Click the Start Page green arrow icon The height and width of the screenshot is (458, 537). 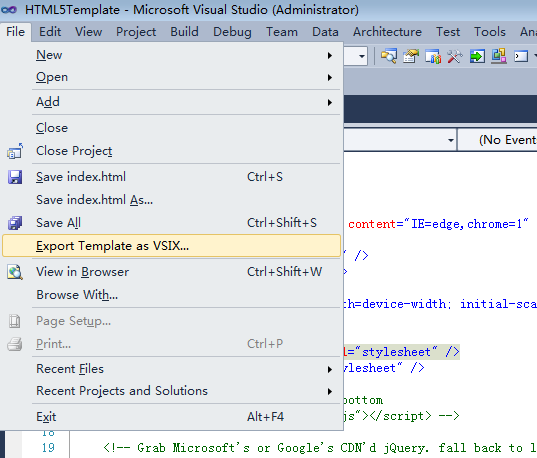click(477, 56)
